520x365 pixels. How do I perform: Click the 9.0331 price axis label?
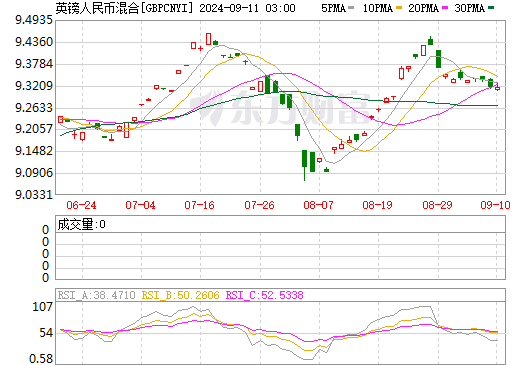pos(34,194)
